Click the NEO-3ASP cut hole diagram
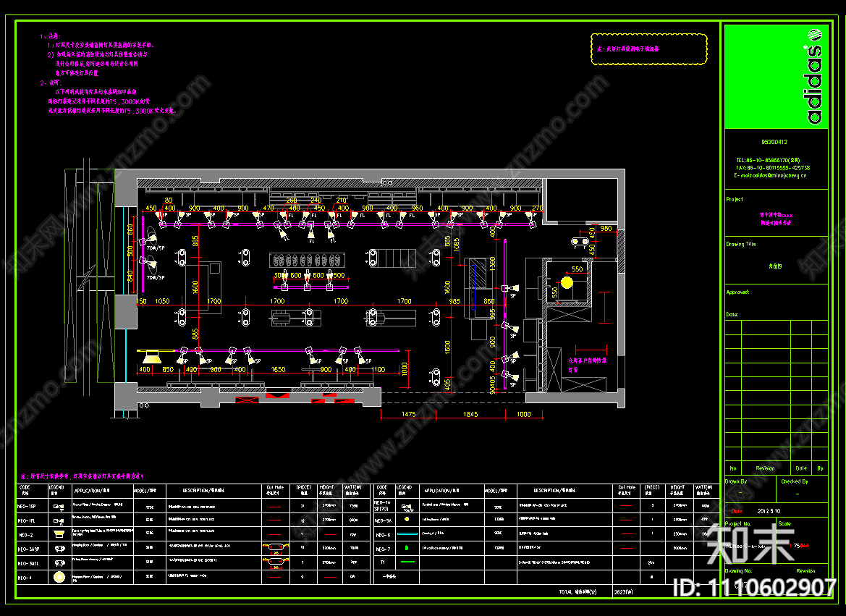The width and height of the screenshot is (846, 616). (x=275, y=548)
